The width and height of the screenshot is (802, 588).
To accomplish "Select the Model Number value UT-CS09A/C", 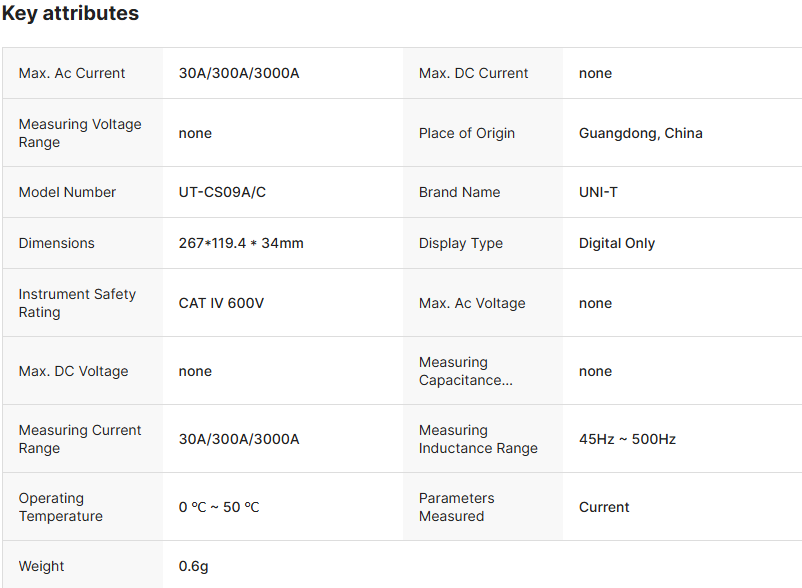I will pos(222,192).
